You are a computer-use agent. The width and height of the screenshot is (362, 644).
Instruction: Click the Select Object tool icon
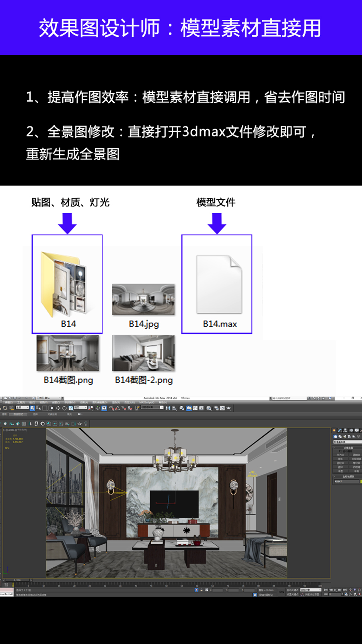32,408
